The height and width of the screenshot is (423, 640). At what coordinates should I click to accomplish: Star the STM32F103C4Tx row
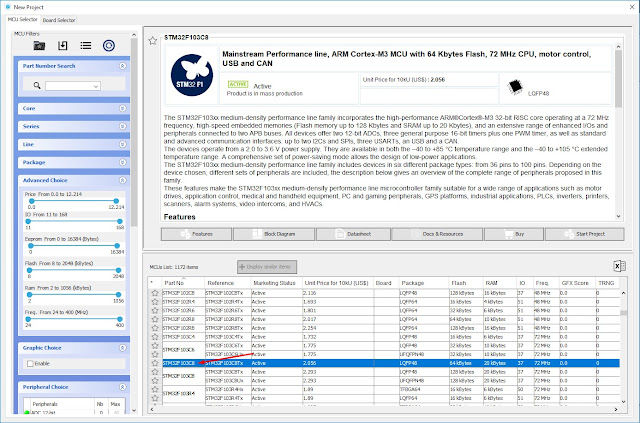[155, 337]
